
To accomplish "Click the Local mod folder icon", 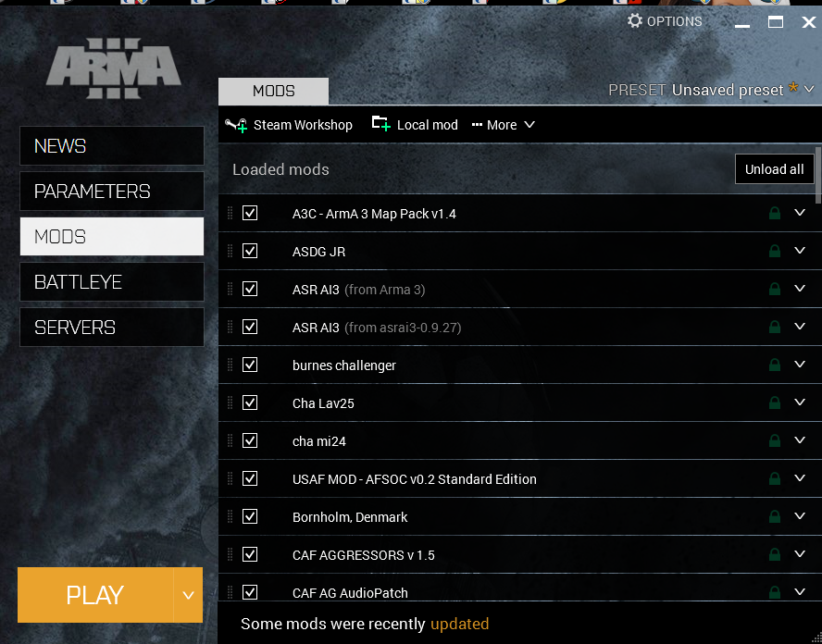I will pyautogui.click(x=380, y=124).
